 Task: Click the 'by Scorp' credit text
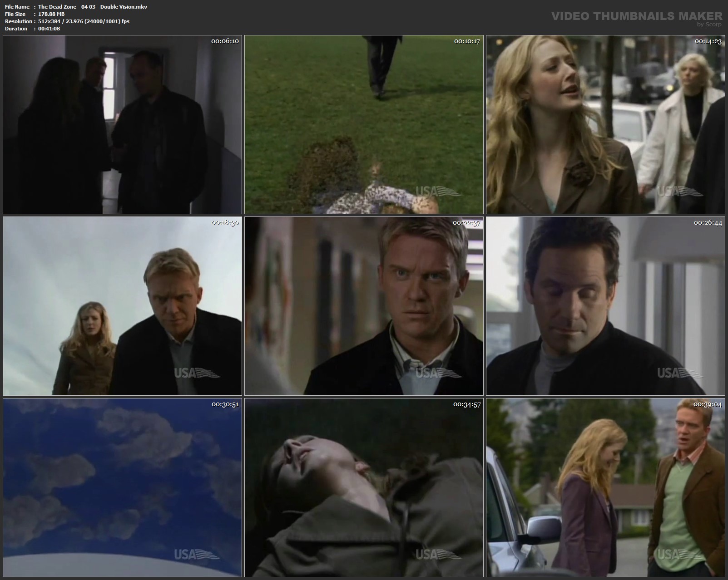click(709, 25)
